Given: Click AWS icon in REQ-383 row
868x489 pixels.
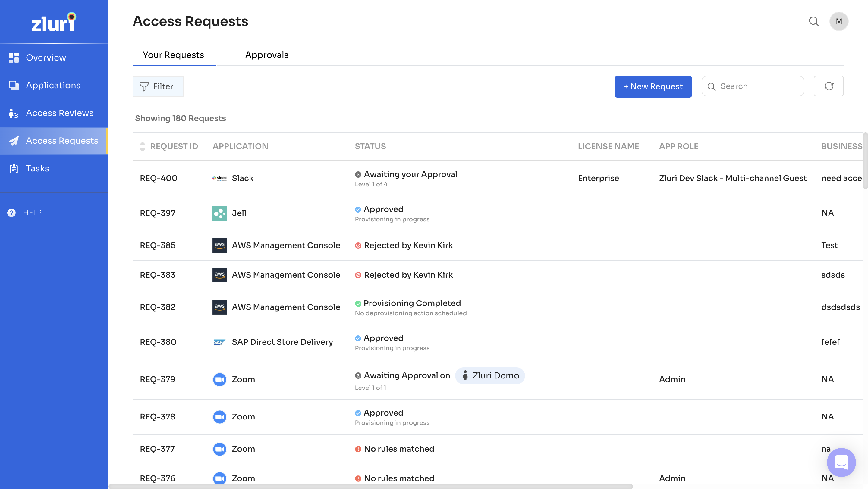Looking at the screenshot, I should click(220, 275).
